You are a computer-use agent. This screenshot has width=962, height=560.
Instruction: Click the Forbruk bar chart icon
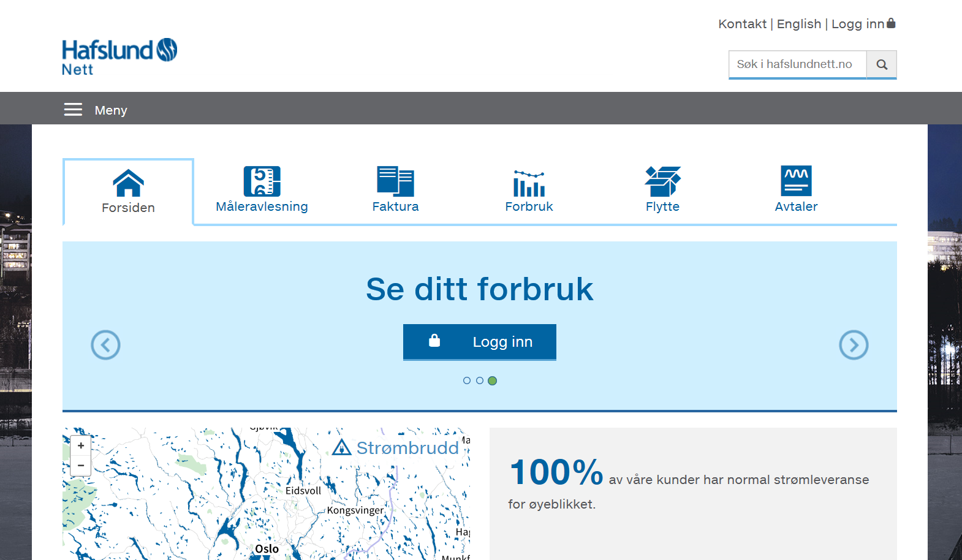tap(529, 183)
